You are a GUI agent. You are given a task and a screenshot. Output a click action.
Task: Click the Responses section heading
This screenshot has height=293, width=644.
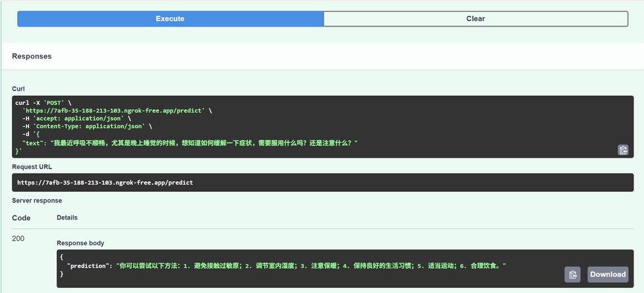coord(32,56)
